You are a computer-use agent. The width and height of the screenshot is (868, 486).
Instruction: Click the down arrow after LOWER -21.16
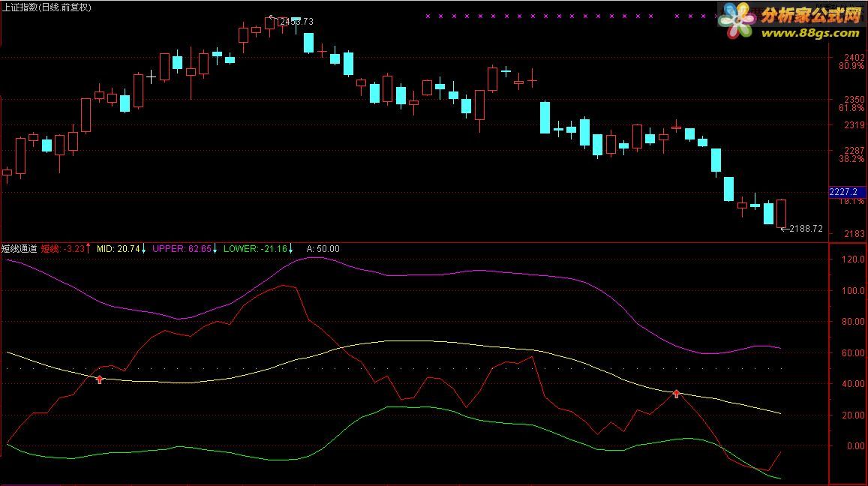pyautogui.click(x=290, y=249)
